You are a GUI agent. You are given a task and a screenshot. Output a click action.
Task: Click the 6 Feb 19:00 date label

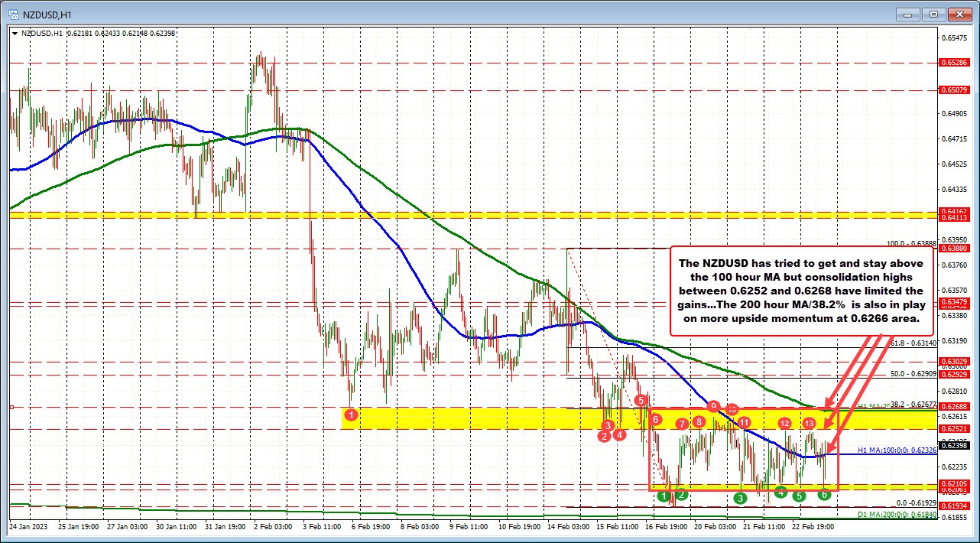pyautogui.click(x=372, y=527)
